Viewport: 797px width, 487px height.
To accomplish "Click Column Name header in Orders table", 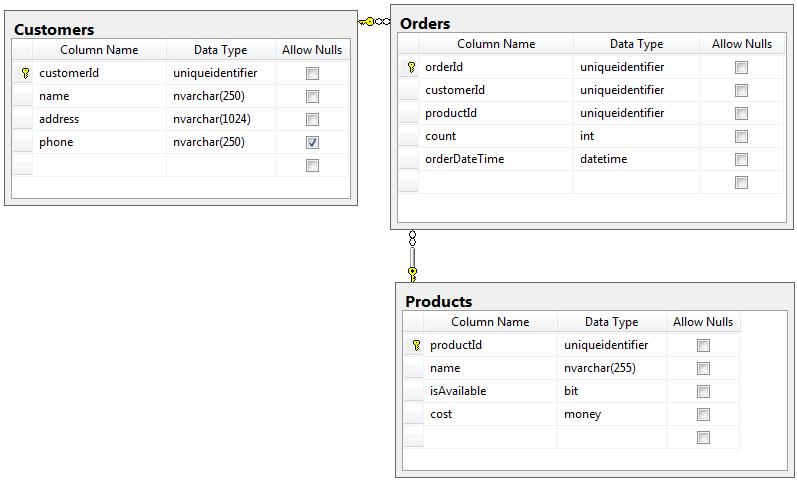I will (x=496, y=44).
